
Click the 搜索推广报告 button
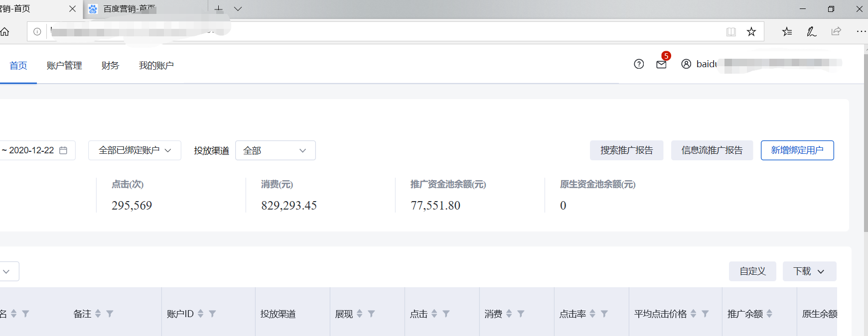pos(626,150)
